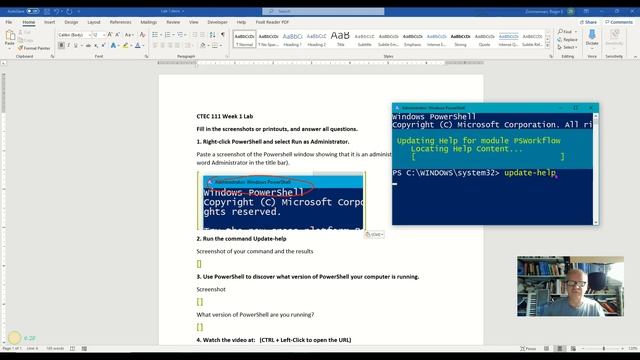Toggle the AutoSave switch
The image size is (640, 360).
click(x=33, y=11)
